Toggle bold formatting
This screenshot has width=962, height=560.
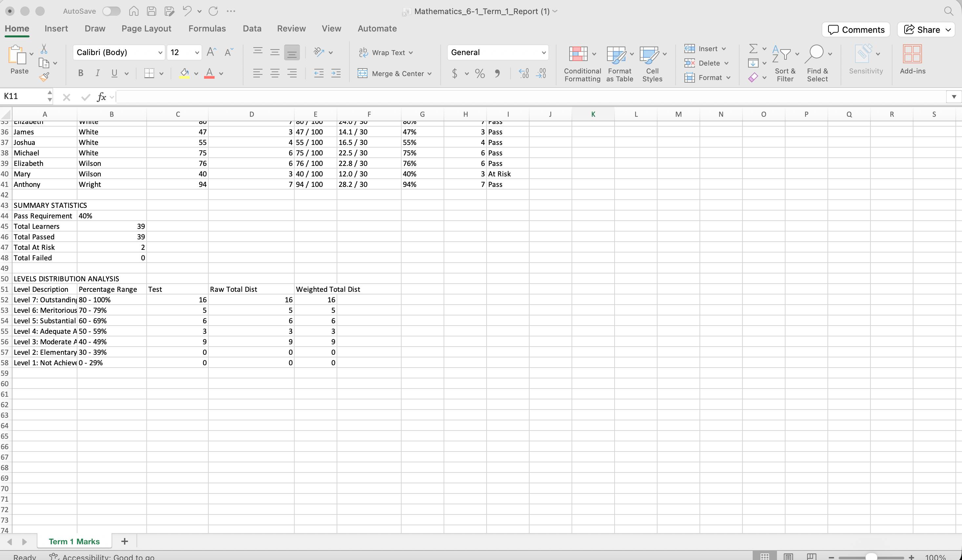[x=80, y=73]
